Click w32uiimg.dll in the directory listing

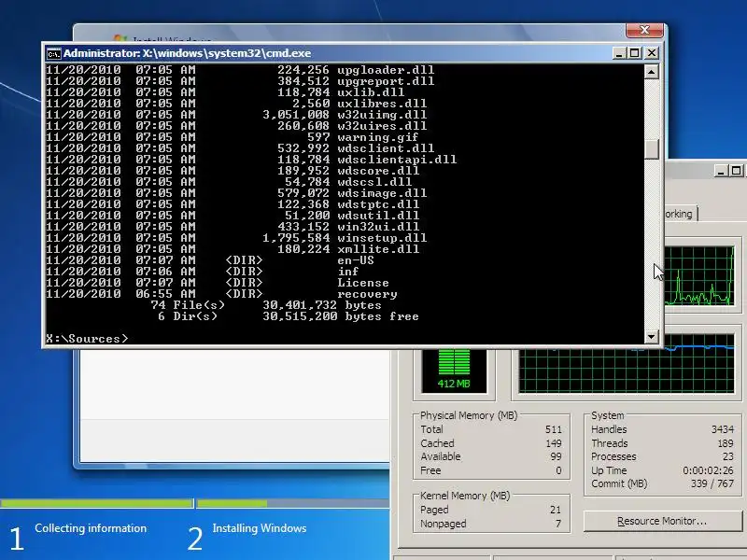[x=382, y=115]
